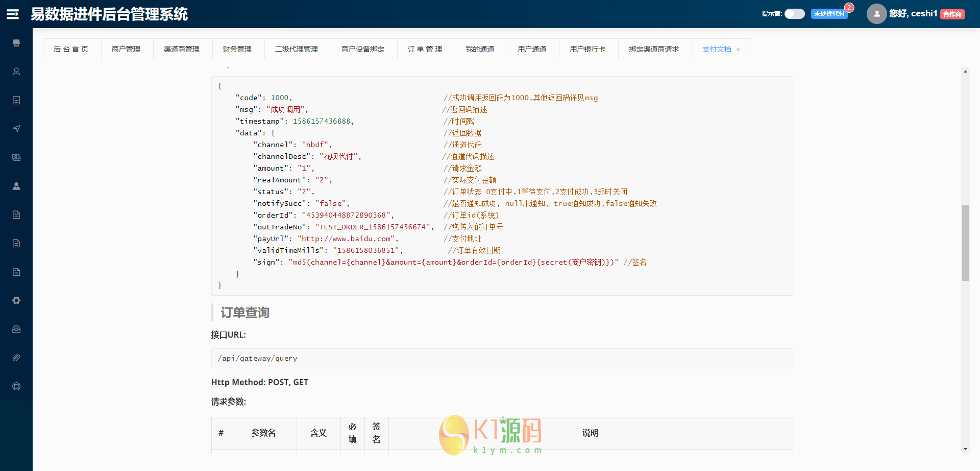The height and width of the screenshot is (471, 980).
Task: Click the "channel": "hbdf" line
Action: tap(293, 145)
